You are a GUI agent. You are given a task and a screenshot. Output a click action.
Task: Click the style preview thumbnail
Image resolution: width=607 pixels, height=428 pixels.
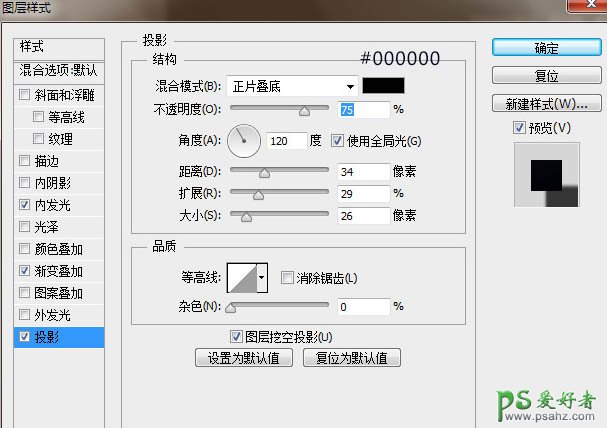click(546, 175)
